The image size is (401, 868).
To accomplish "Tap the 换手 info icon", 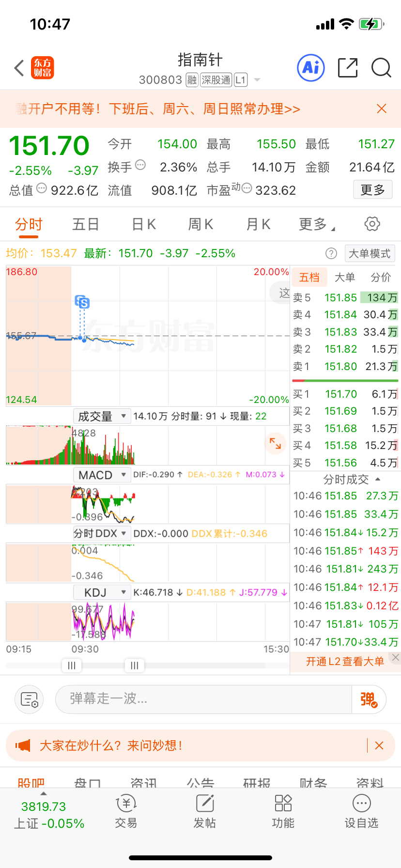I will pos(140,165).
